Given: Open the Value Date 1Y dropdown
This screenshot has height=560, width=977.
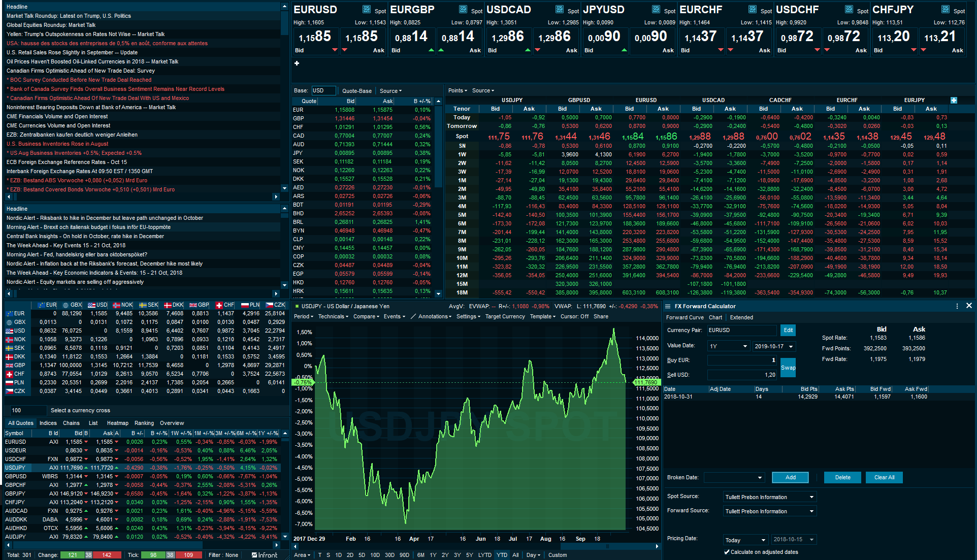Looking at the screenshot, I should pyautogui.click(x=729, y=346).
